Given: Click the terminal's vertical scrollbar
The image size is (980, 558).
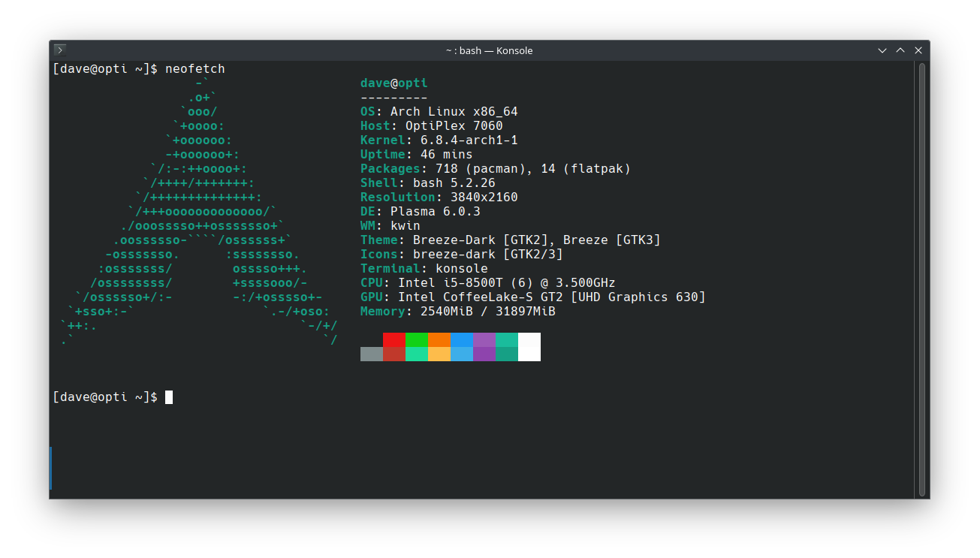Looking at the screenshot, I should tap(922, 279).
